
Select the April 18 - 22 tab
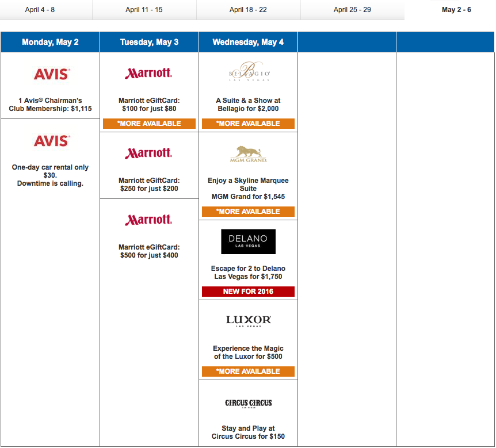[248, 10]
